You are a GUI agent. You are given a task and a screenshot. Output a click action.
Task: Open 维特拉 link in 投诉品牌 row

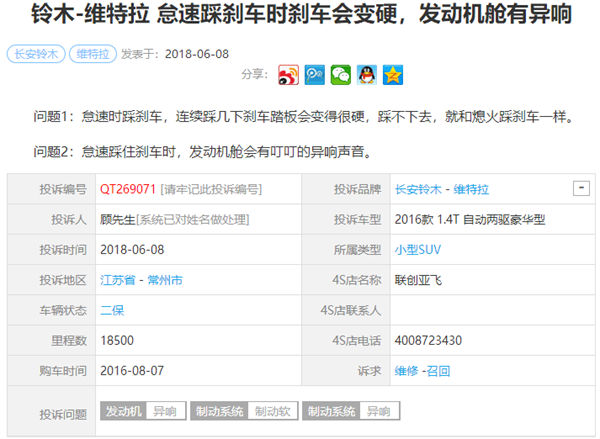471,189
